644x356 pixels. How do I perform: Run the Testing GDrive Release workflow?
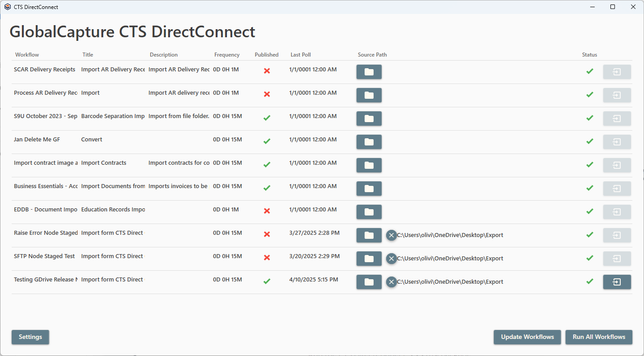coord(617,282)
